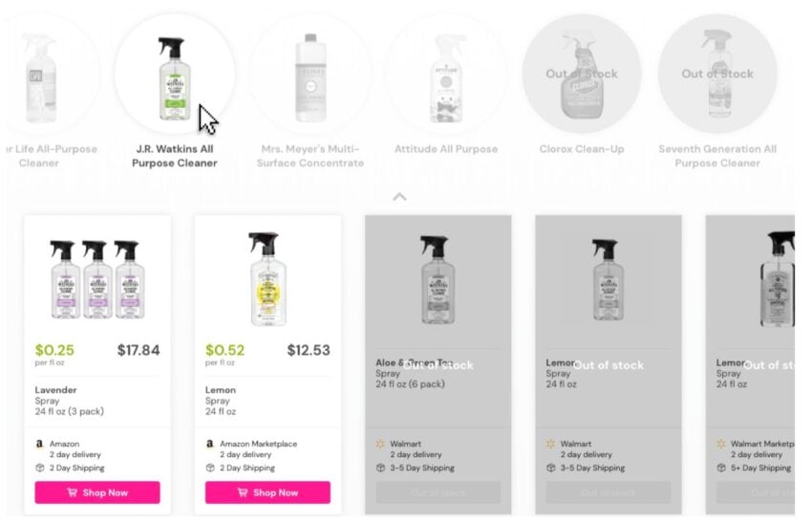Shop Now for Lavender 3 pack
The height and width of the screenshot is (524, 812).
[x=97, y=492]
